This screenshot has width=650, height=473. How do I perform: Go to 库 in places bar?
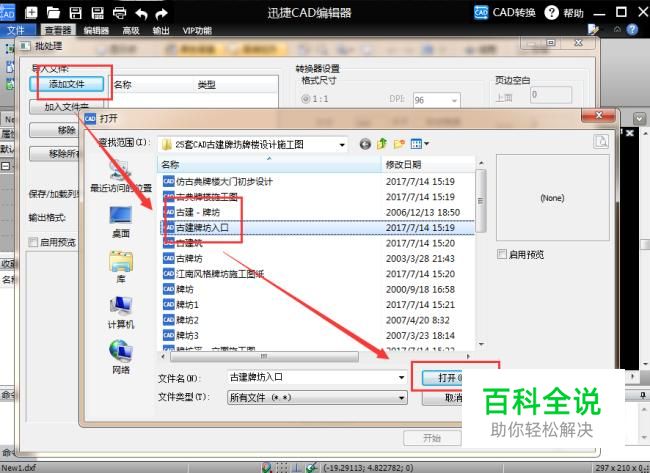121,267
